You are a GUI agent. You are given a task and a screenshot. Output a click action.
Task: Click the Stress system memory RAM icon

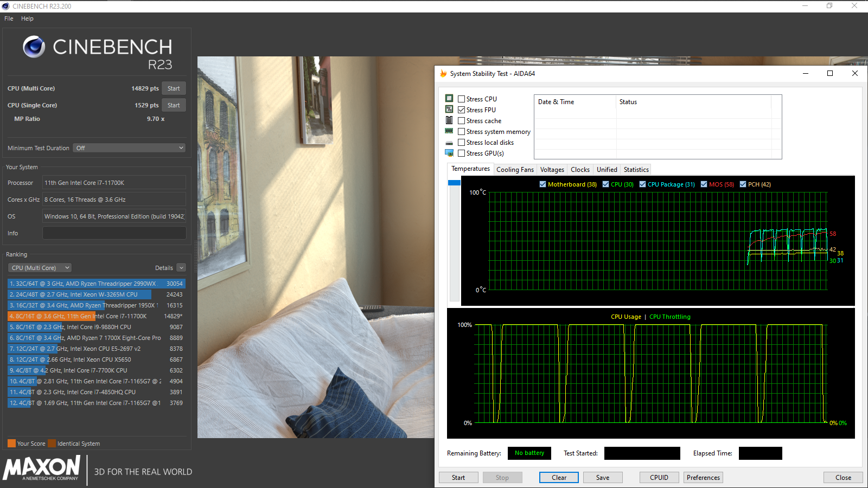coord(449,131)
